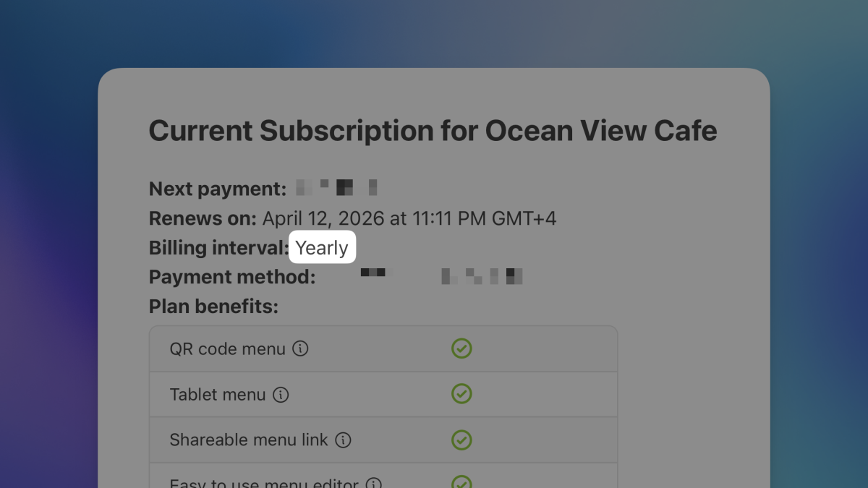Image resolution: width=868 pixels, height=488 pixels.
Task: Click the QR code menu text
Action: 227,349
